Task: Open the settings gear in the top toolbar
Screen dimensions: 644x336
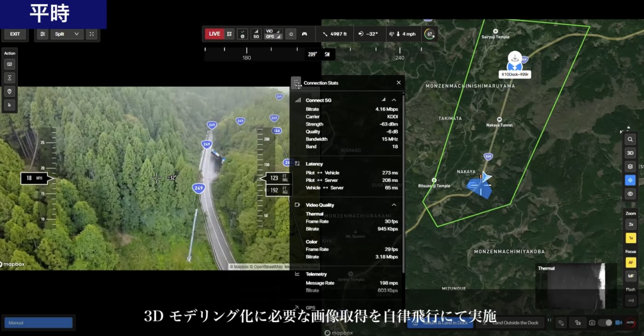Action: (x=291, y=34)
